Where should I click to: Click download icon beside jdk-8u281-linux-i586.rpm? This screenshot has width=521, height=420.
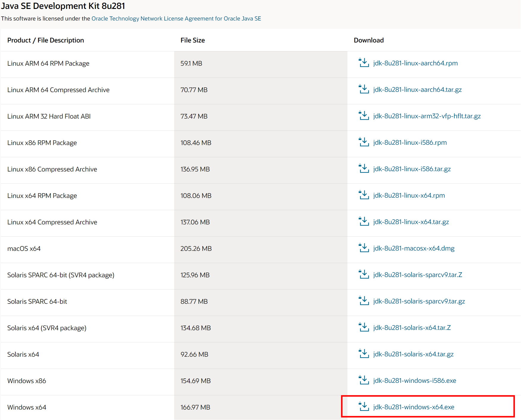364,142
